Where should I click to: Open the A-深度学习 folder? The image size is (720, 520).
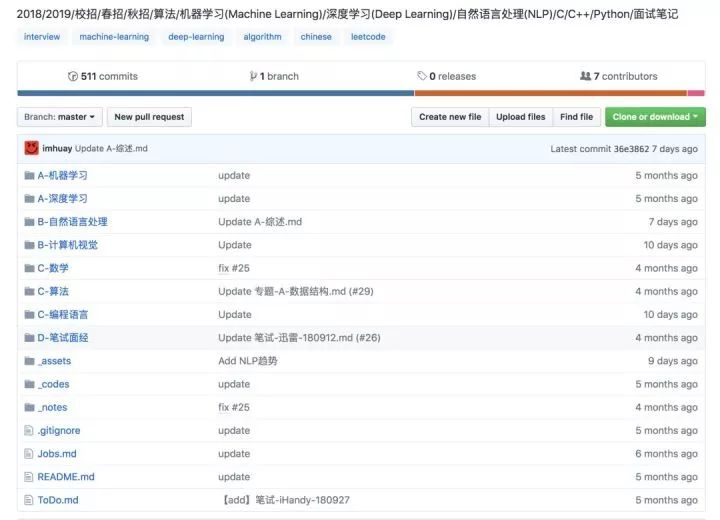(62, 198)
